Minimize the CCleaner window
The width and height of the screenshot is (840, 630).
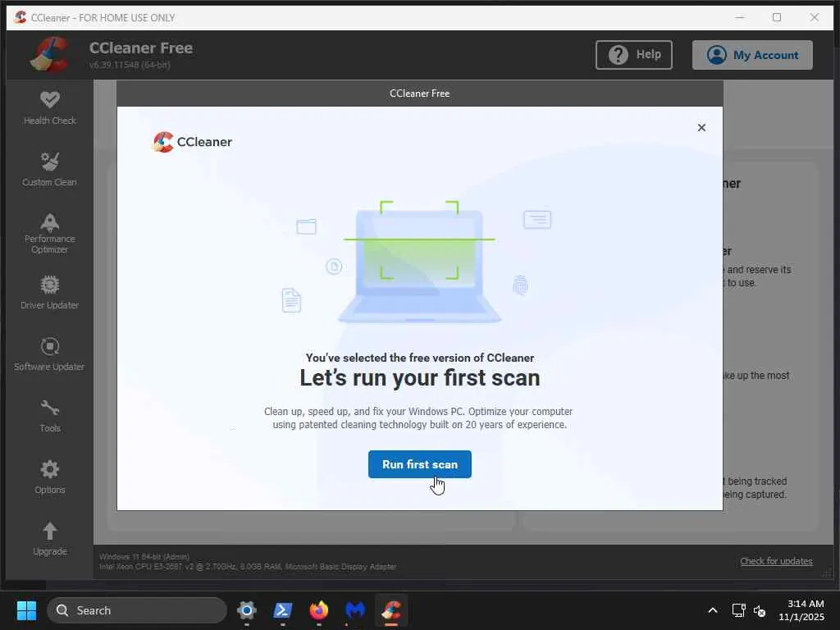point(740,17)
